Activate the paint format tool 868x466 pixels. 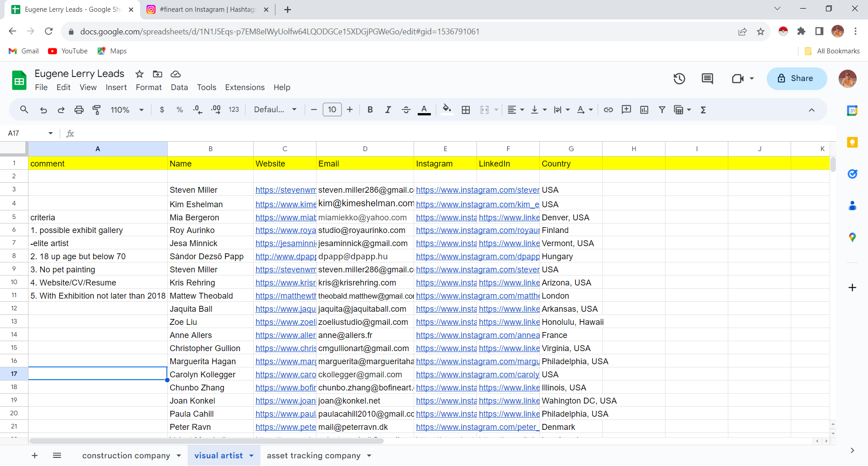[x=97, y=109]
